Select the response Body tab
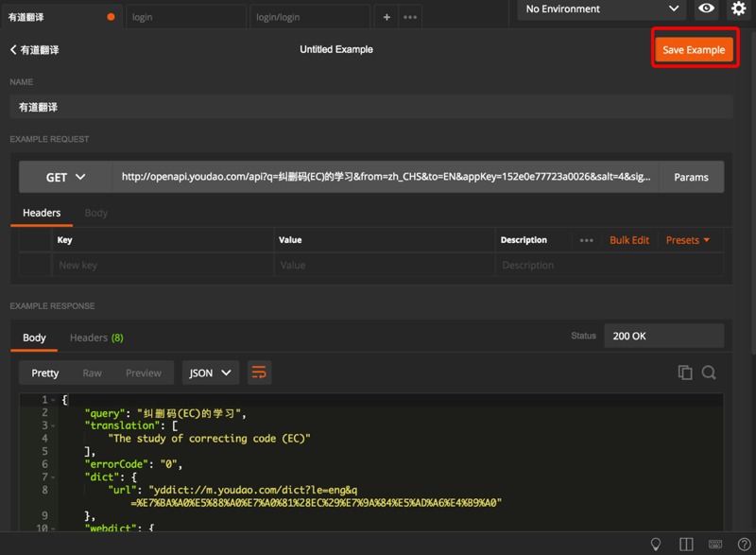756x555 pixels. click(x=34, y=338)
